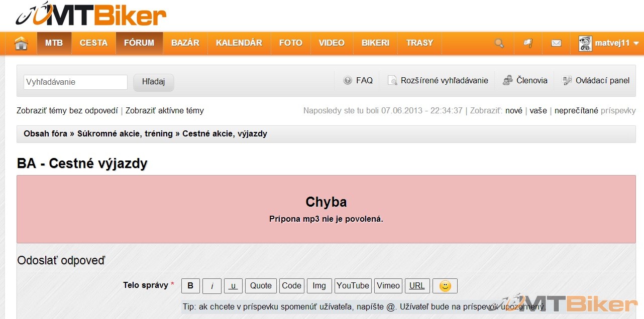Screen dimensions: 644x319
Task: Open Ovládací panel control panel
Action: pos(596,80)
